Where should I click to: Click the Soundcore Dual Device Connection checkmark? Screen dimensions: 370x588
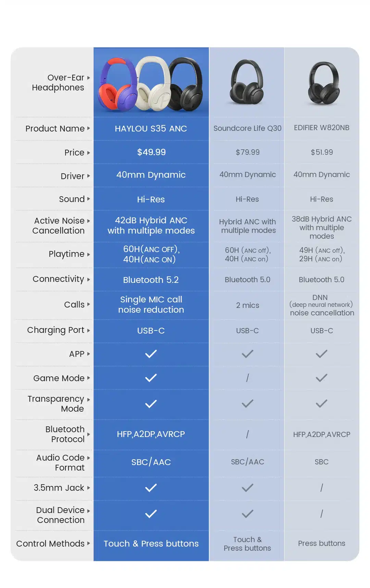click(247, 514)
